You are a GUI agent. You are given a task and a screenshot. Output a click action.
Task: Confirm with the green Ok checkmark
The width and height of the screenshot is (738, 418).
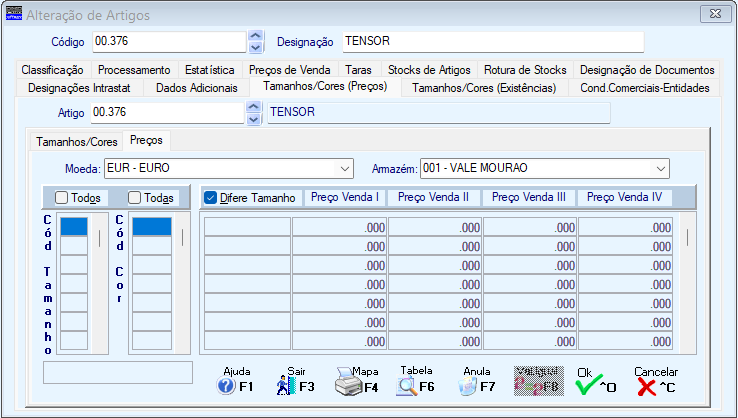[x=587, y=385]
